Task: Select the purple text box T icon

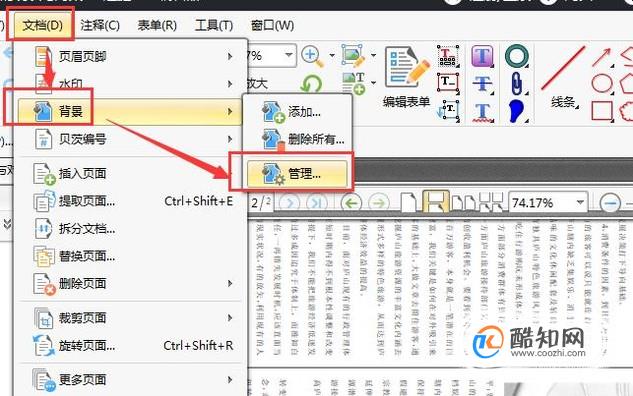Action: 483,56
